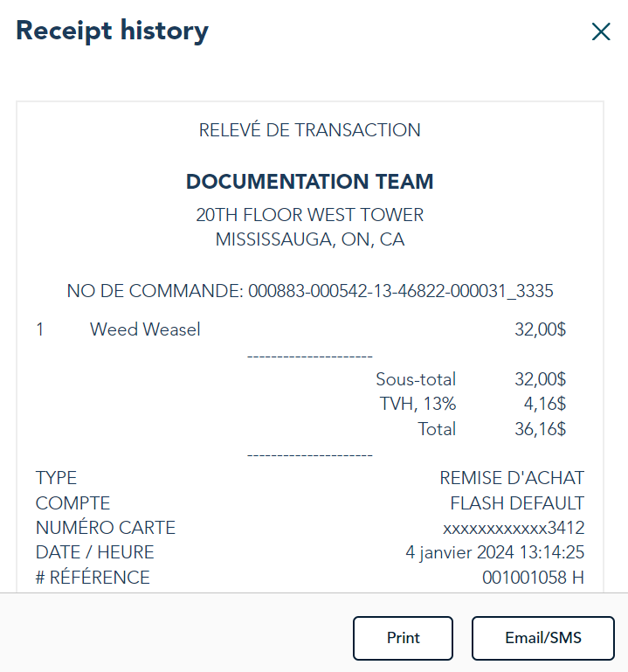Click the Weed Weasel price 32,00$

point(541,329)
